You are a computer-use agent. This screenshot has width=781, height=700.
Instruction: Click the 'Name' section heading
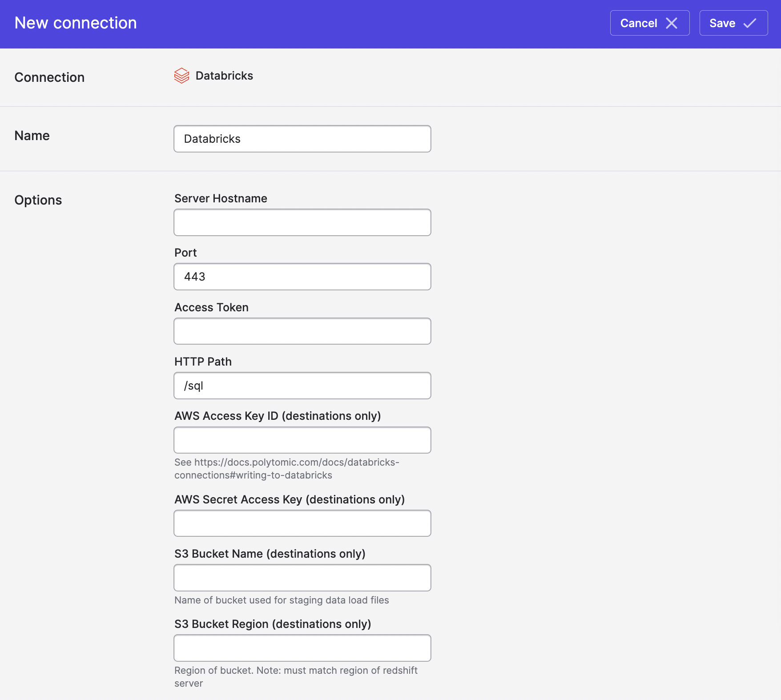tap(32, 136)
